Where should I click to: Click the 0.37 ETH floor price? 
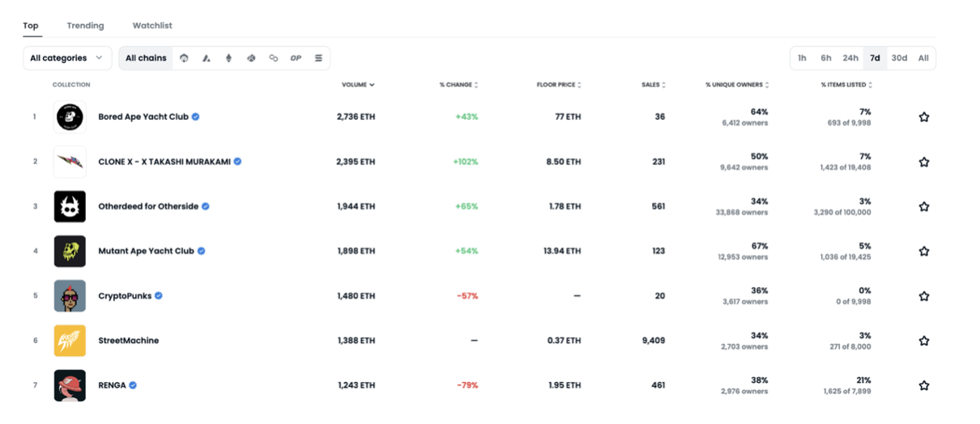click(x=564, y=341)
